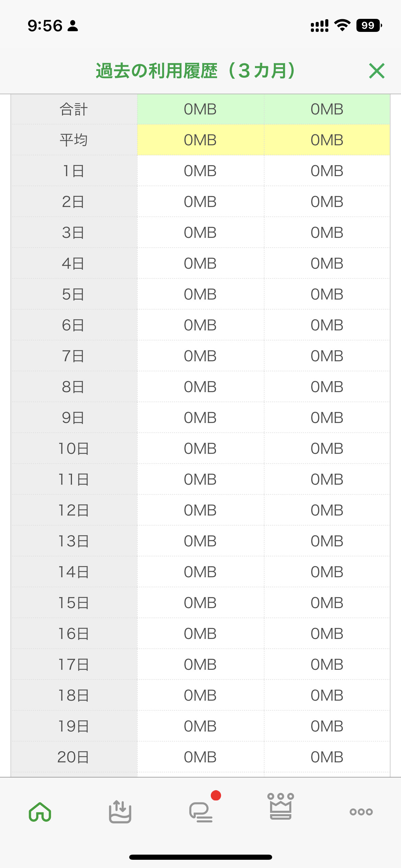The width and height of the screenshot is (401, 868).
Task: Close the usage history modal
Action: [377, 71]
